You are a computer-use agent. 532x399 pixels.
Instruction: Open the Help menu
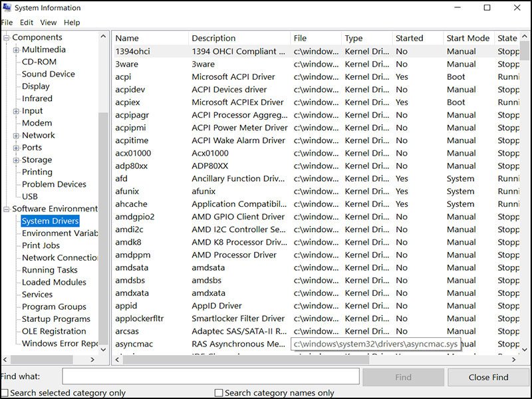click(70, 22)
